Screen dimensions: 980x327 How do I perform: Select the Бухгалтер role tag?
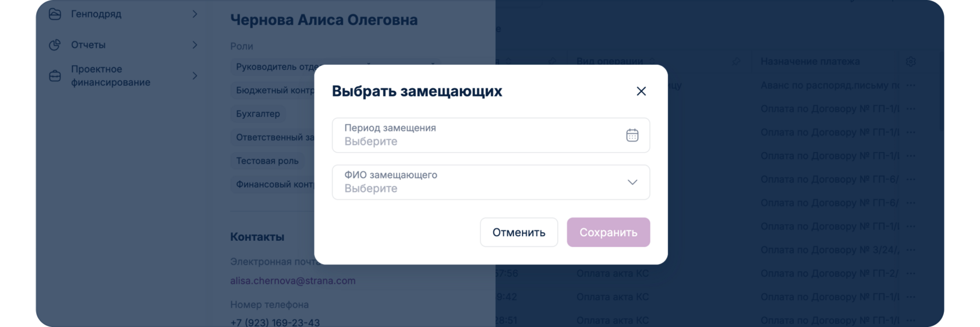click(258, 114)
